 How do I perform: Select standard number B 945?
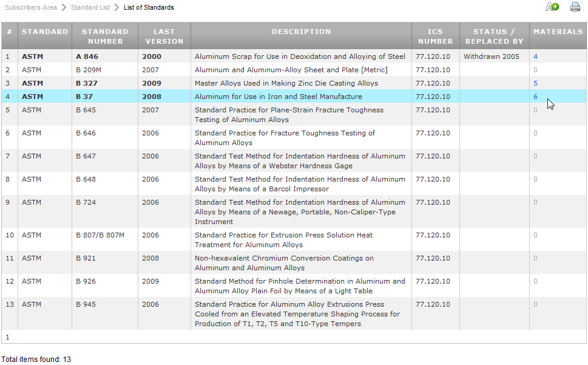coord(86,305)
